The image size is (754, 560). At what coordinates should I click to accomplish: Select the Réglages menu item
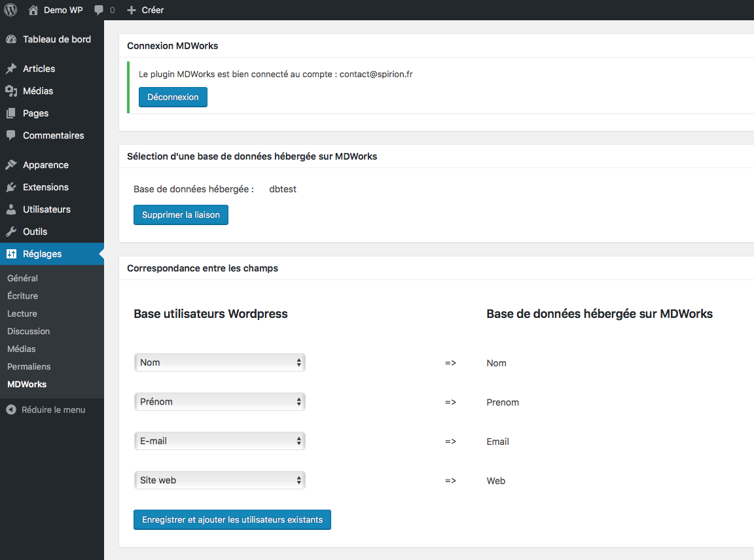click(52, 254)
